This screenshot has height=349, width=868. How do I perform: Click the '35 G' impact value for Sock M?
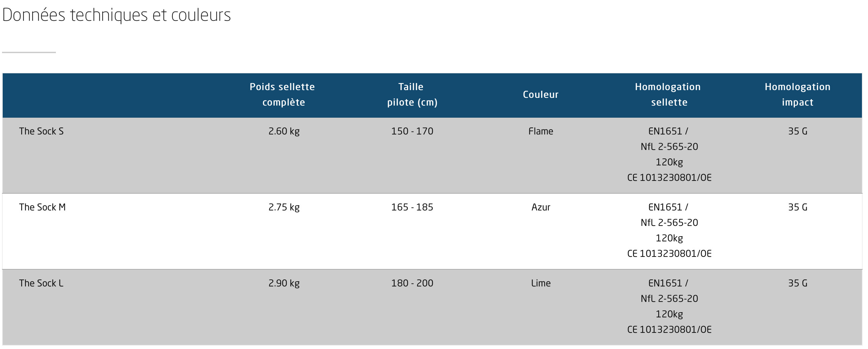click(x=797, y=207)
